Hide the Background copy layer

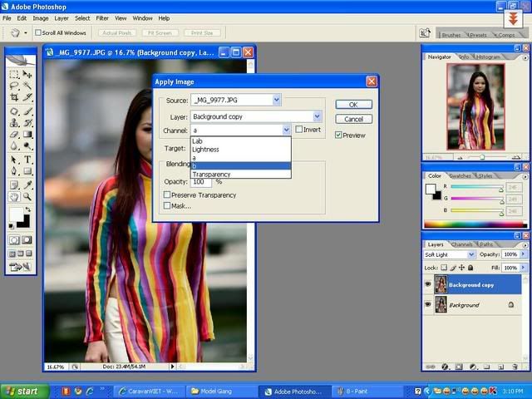428,284
